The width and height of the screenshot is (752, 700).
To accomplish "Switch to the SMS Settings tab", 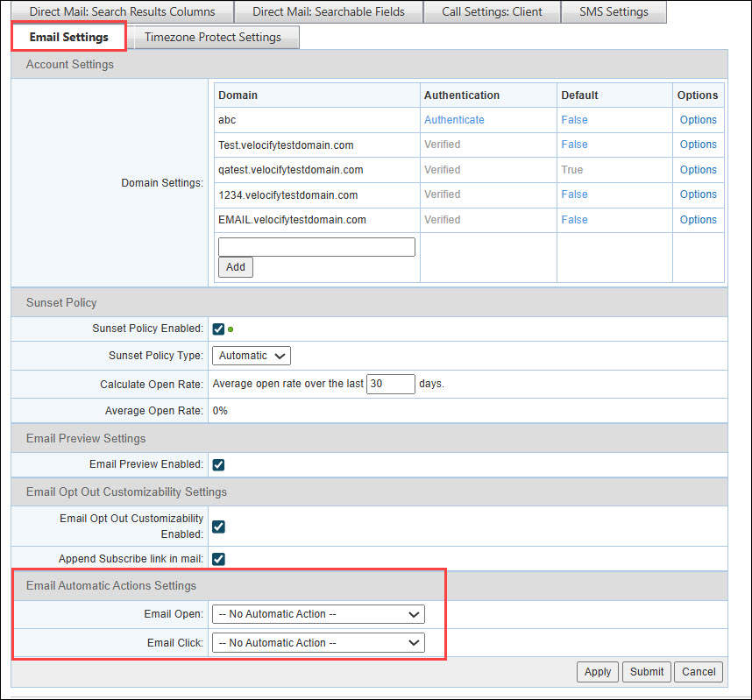I will [x=613, y=12].
